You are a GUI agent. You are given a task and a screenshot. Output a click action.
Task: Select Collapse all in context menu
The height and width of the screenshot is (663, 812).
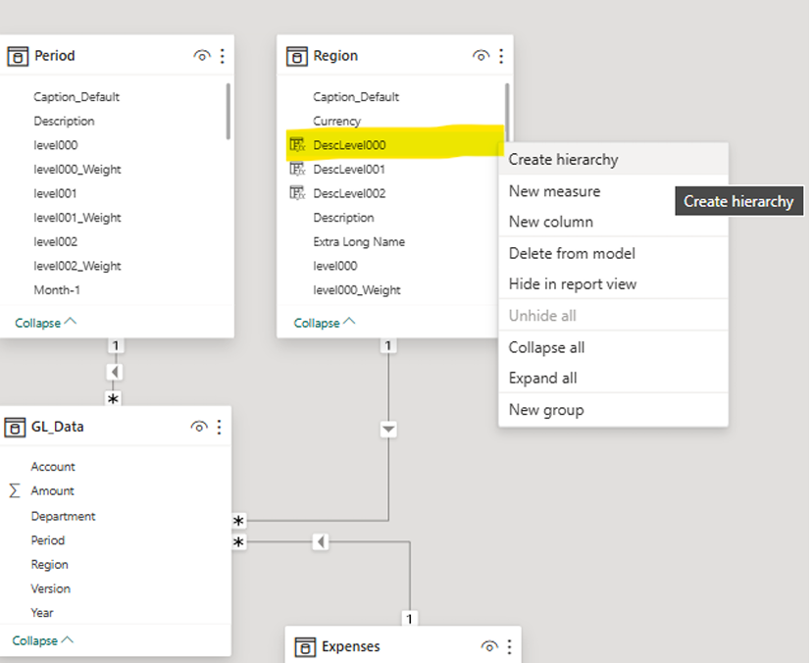tap(613, 347)
